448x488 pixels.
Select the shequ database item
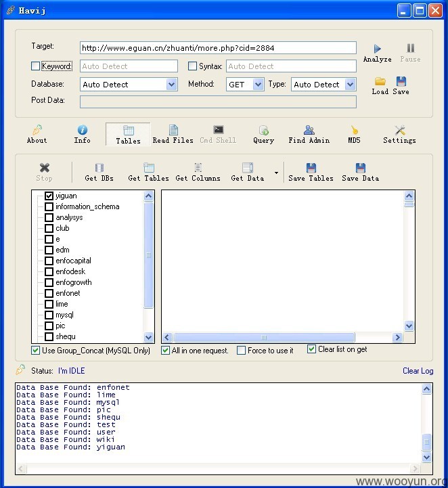[x=66, y=336]
